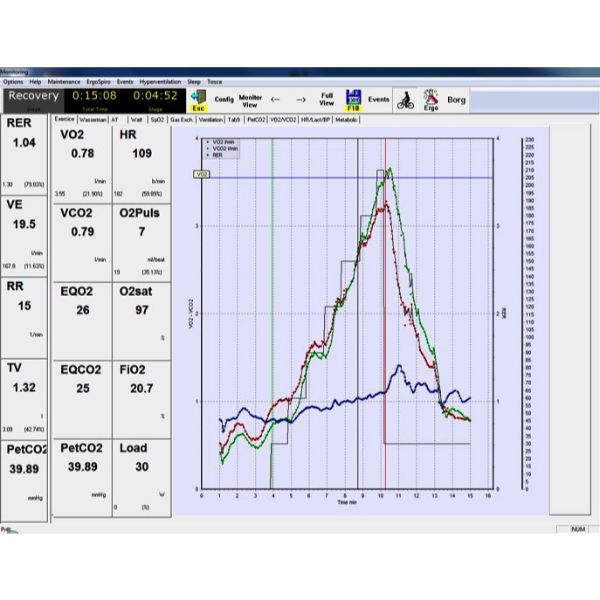Open the Ergo settings icon

(430, 100)
